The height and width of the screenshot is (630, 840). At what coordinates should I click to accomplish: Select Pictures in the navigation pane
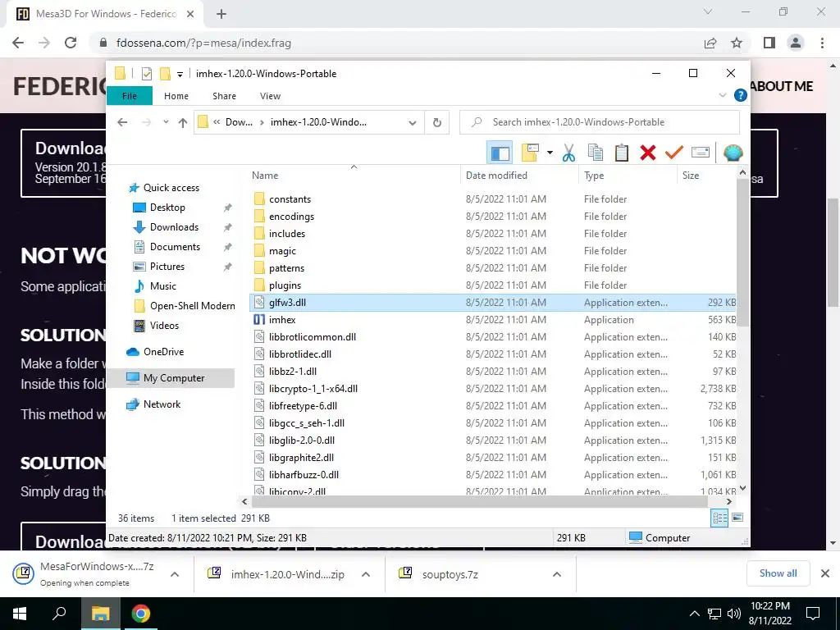(x=167, y=267)
